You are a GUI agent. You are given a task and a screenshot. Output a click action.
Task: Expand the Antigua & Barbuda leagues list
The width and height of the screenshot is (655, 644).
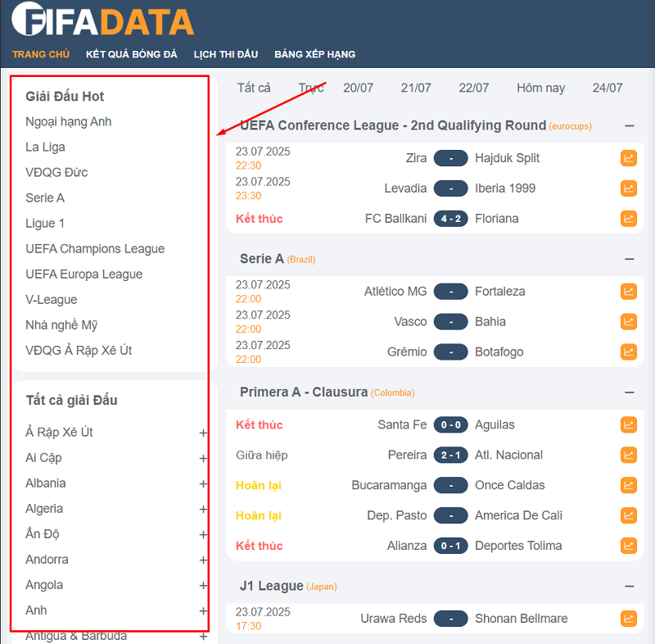(x=203, y=637)
